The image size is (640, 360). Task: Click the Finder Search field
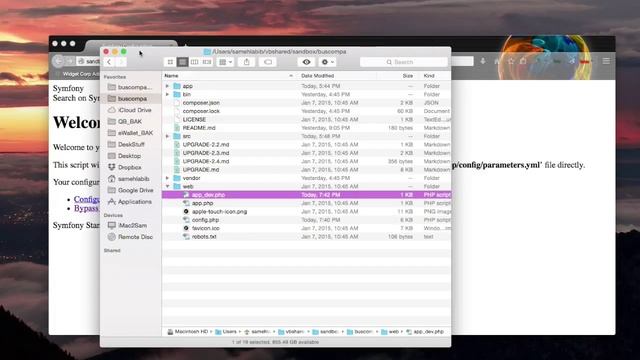[404, 62]
